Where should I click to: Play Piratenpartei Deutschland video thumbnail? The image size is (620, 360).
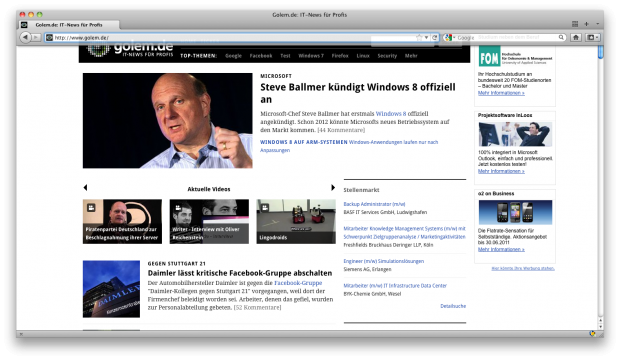[x=122, y=222]
